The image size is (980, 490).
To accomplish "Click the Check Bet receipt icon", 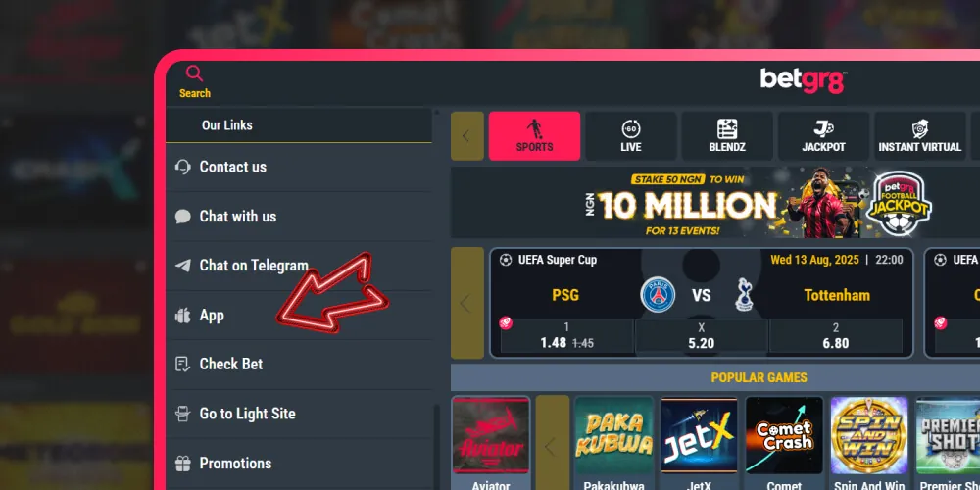I will [182, 365].
